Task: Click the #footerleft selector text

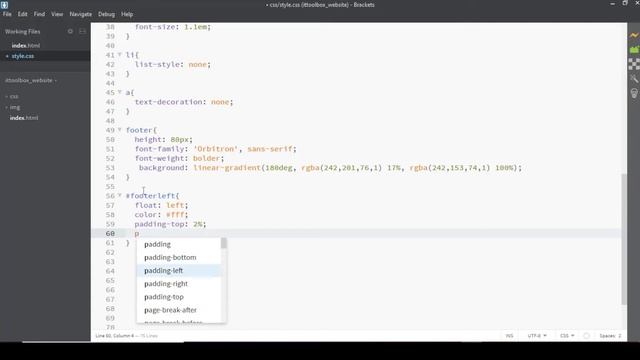Action: coord(150,196)
